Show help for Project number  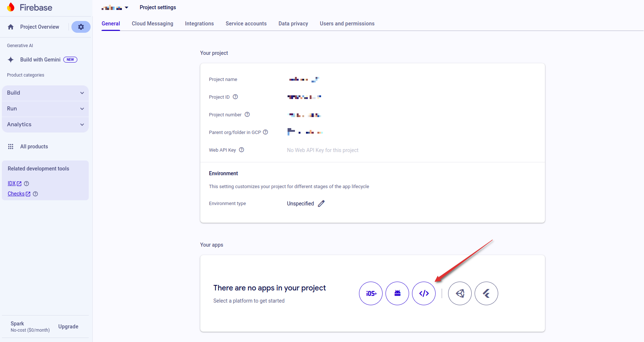pyautogui.click(x=247, y=114)
